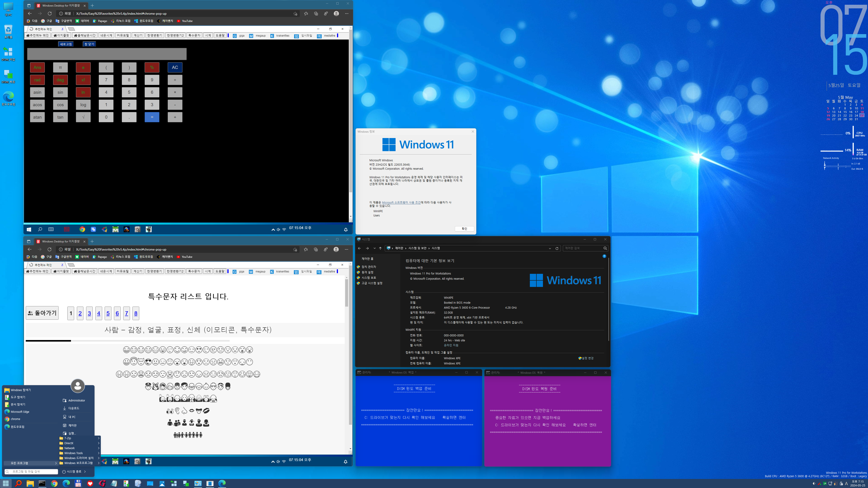Viewport: 868px width, 488px height.
Task: Click the AC clear button on the calculator
Action: [x=175, y=67]
